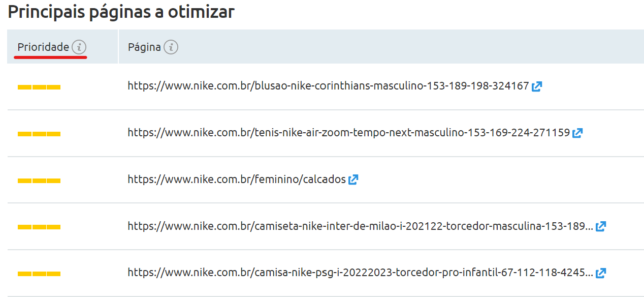Viewport: 644px width, 297px height.
Task: Open external link icon for blusao-nike-corinthians URL
Action: point(537,86)
